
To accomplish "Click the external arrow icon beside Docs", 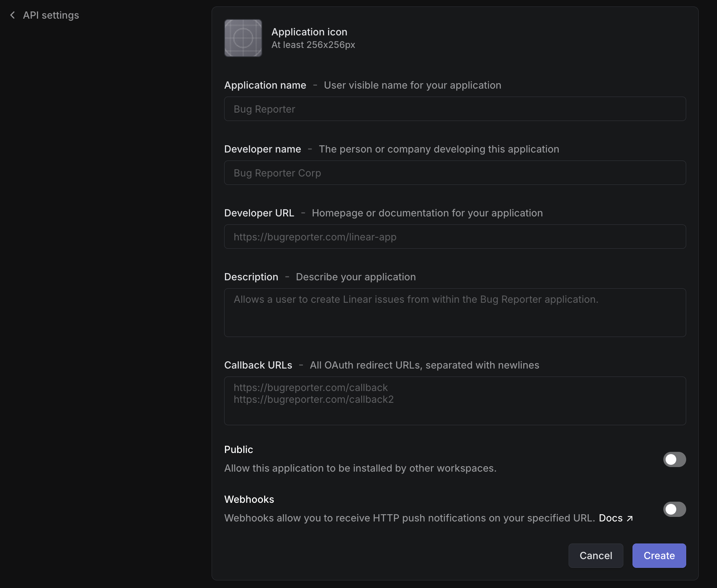I will [630, 518].
